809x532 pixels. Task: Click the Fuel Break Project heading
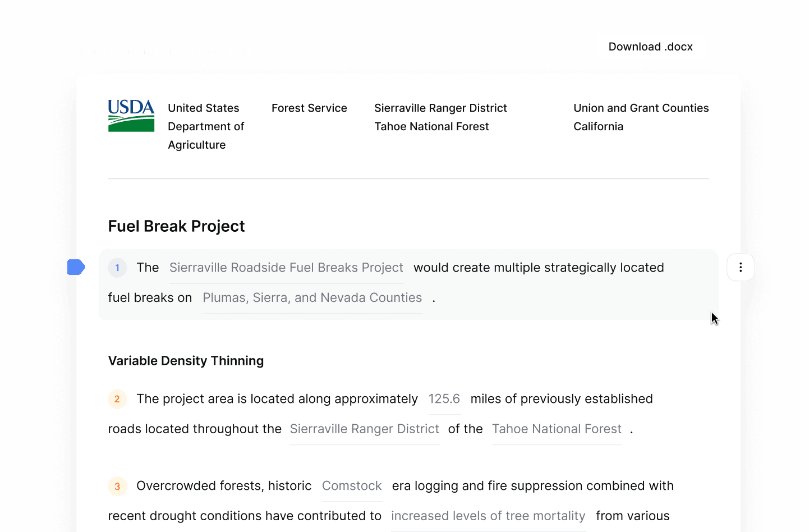[176, 226]
